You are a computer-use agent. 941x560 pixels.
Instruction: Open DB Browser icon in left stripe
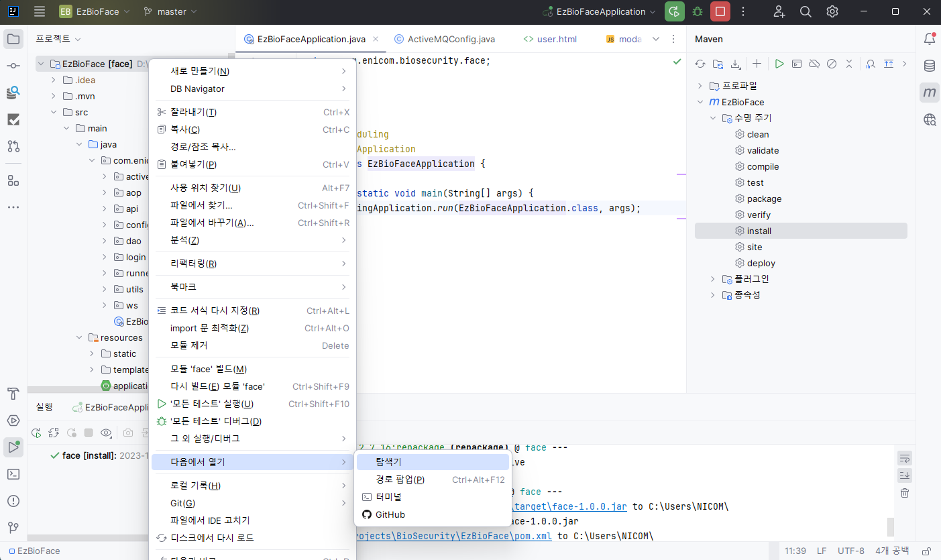point(13,93)
